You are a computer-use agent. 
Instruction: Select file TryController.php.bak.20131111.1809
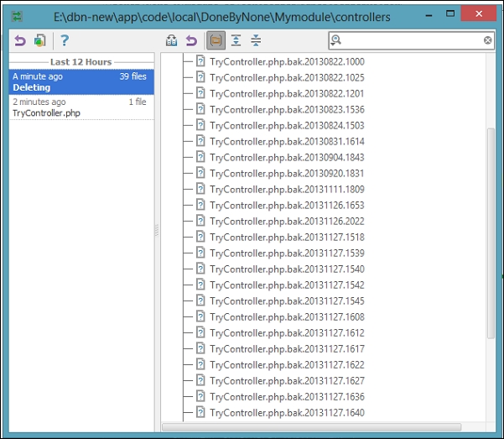(287, 189)
